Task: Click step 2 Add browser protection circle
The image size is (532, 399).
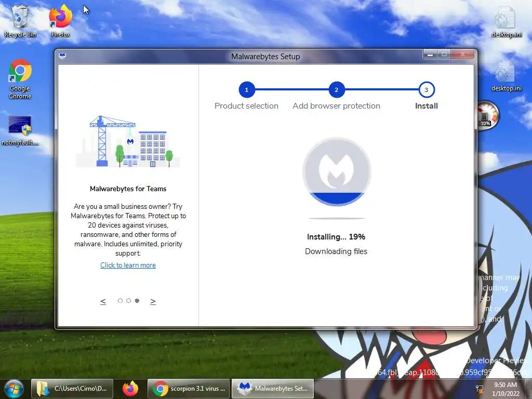Action: (x=337, y=90)
